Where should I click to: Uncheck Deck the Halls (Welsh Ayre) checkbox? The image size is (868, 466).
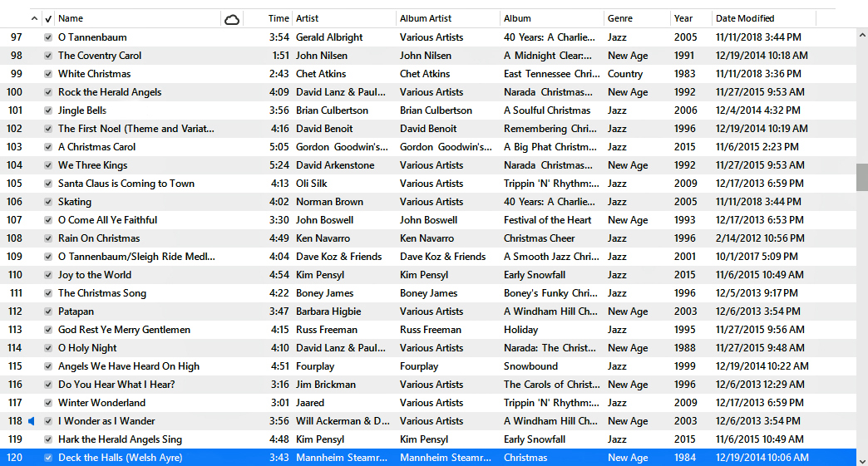[x=48, y=458]
